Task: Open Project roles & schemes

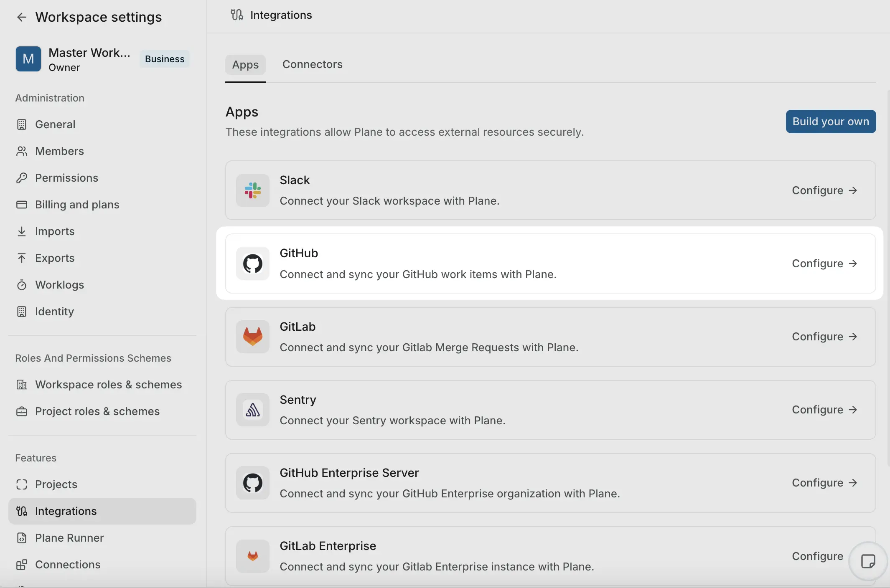Action: tap(102, 411)
